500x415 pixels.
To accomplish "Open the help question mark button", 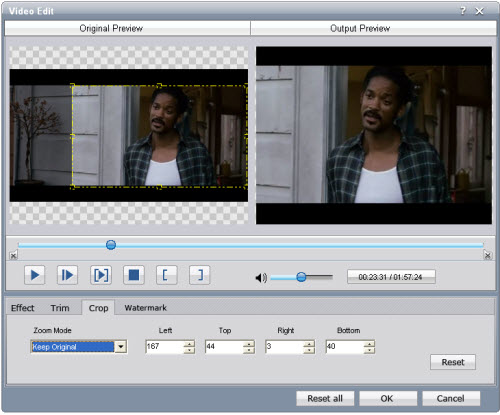I will [x=463, y=11].
